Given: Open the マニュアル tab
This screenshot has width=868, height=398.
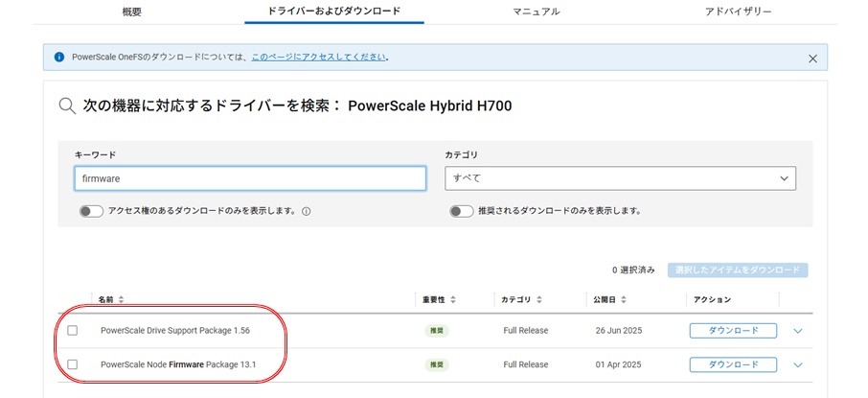Looking at the screenshot, I should click(537, 12).
